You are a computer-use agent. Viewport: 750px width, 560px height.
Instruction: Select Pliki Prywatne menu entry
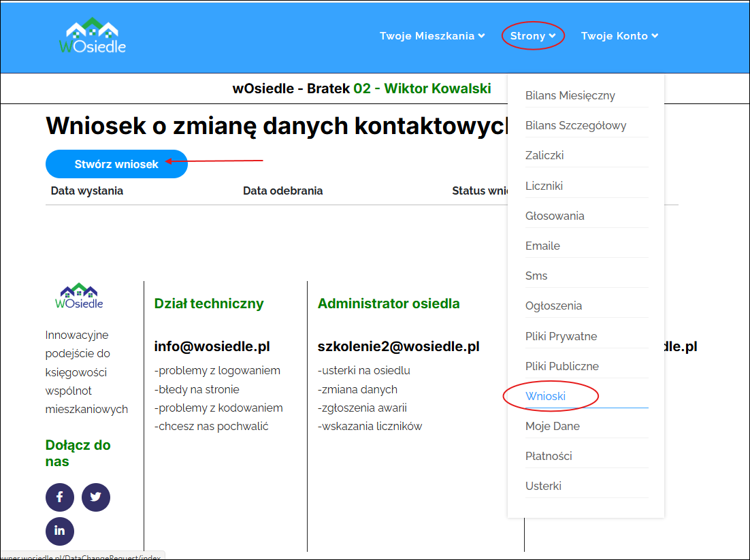pyautogui.click(x=561, y=335)
